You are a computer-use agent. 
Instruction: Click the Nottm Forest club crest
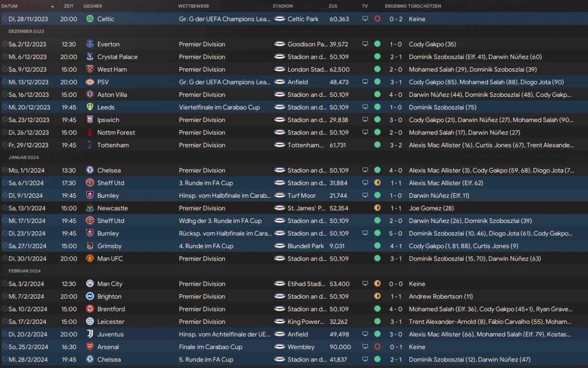tap(90, 133)
